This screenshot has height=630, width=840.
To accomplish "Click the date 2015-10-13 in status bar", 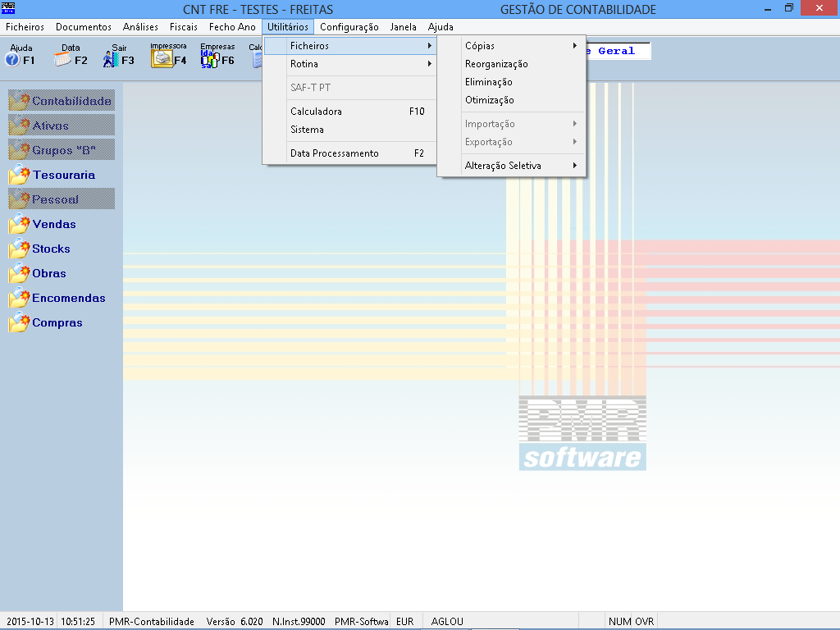I will click(x=30, y=622).
